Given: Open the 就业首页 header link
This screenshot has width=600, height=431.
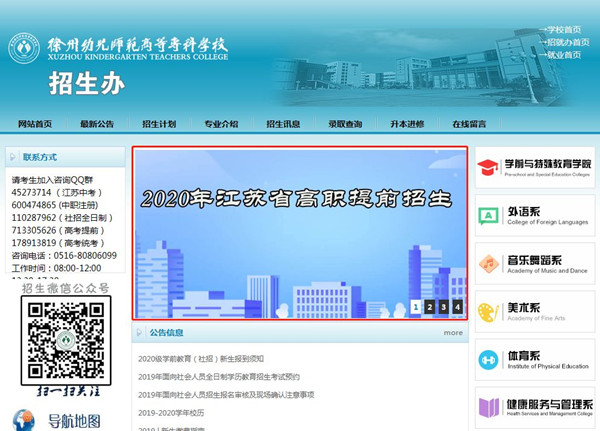Looking at the screenshot, I should coord(562,55).
